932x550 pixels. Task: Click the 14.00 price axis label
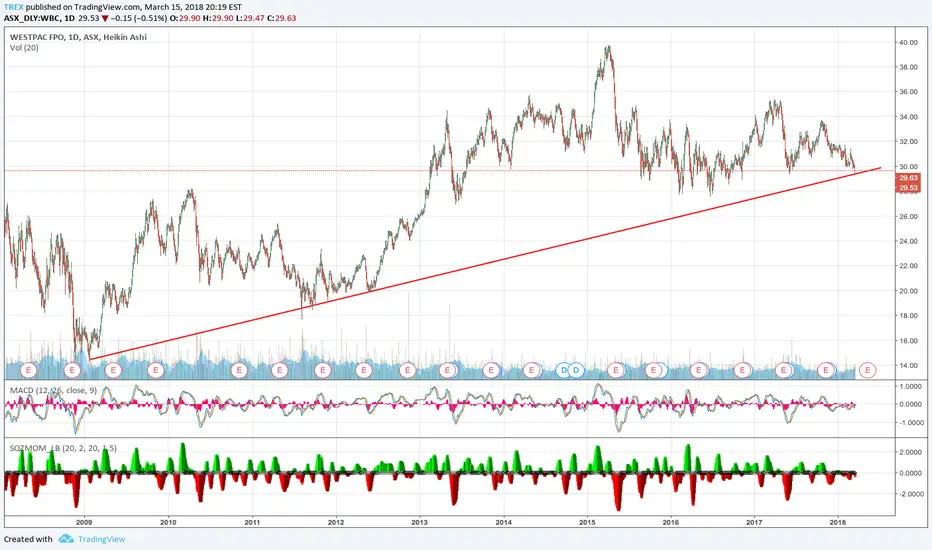(x=908, y=366)
